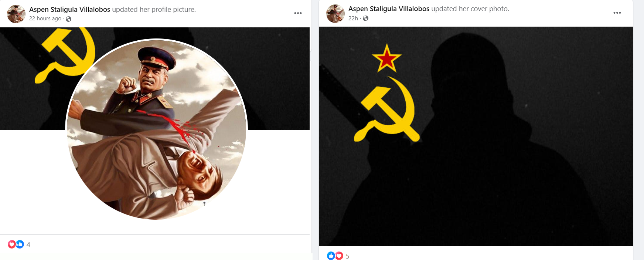644x260 pixels.
Task: Open the three-dot menu on profile picture post
Action: [298, 13]
